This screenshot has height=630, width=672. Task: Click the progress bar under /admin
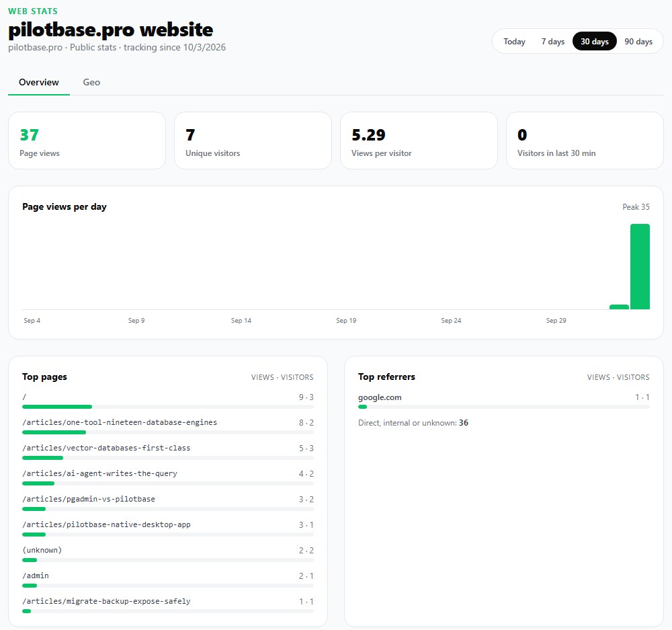click(x=168, y=586)
